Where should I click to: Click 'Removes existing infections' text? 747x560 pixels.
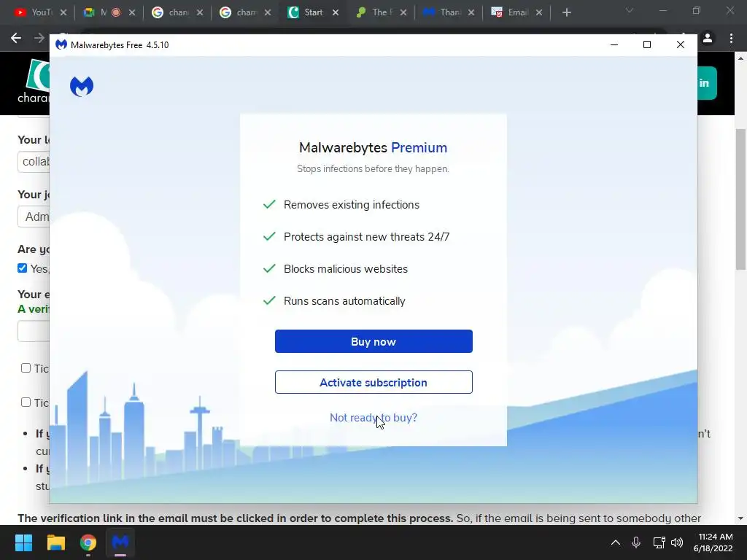tap(352, 205)
